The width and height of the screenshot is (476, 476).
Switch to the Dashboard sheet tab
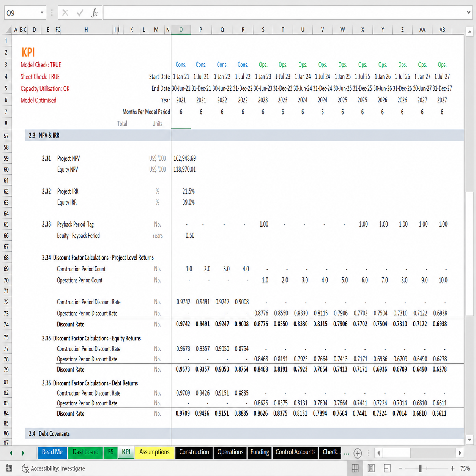tap(85, 452)
